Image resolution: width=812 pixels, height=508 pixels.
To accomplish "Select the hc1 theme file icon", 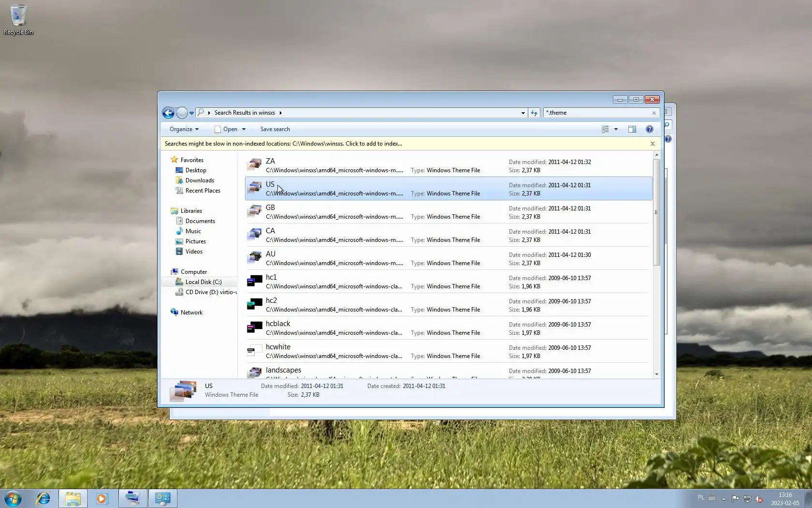I will click(x=254, y=281).
